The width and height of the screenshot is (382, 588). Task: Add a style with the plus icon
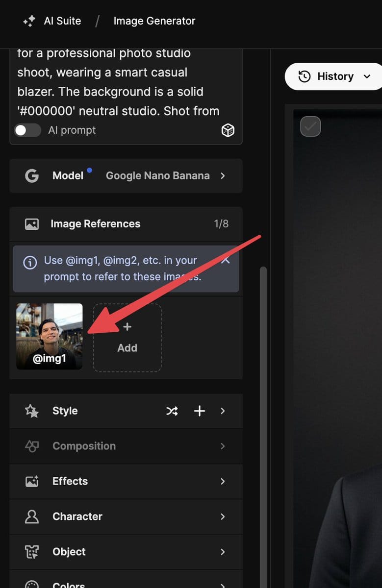tap(200, 411)
